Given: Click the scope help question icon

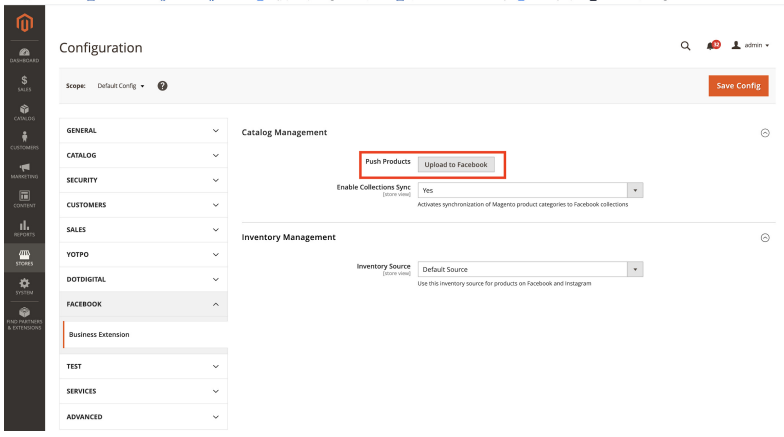Looking at the screenshot, I should 162,86.
